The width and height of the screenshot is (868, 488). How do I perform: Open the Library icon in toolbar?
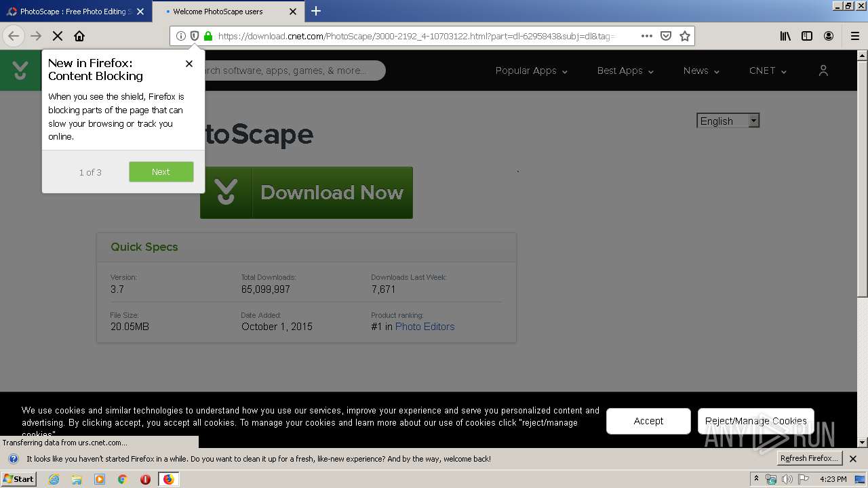click(x=785, y=36)
